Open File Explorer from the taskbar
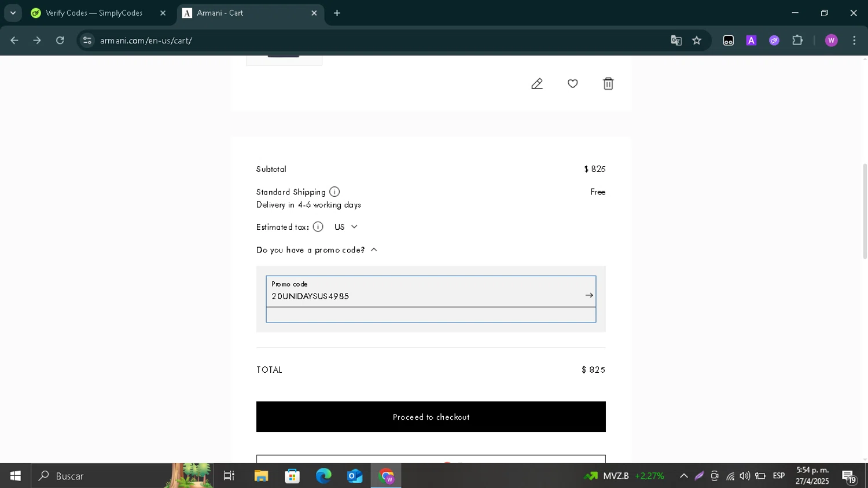The height and width of the screenshot is (488, 868). (x=261, y=476)
